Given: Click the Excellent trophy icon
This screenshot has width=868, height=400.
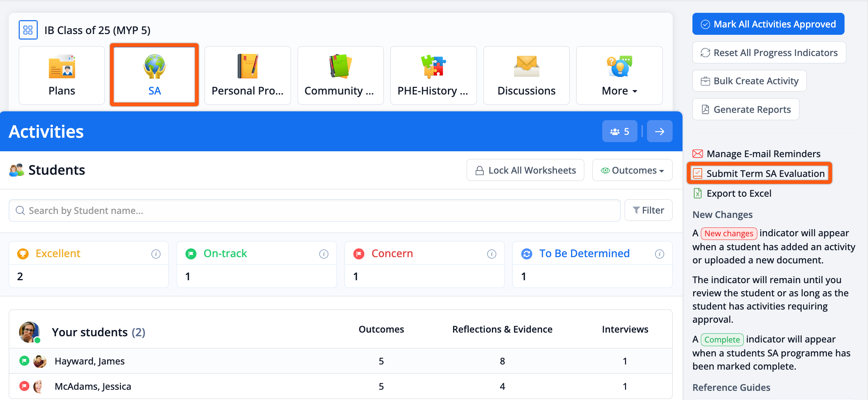Looking at the screenshot, I should (x=23, y=253).
